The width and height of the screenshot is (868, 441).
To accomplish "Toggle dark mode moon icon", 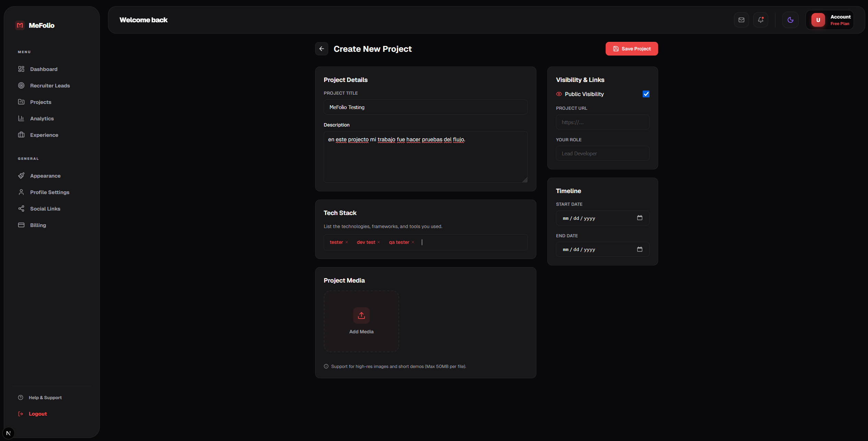I will (x=790, y=20).
